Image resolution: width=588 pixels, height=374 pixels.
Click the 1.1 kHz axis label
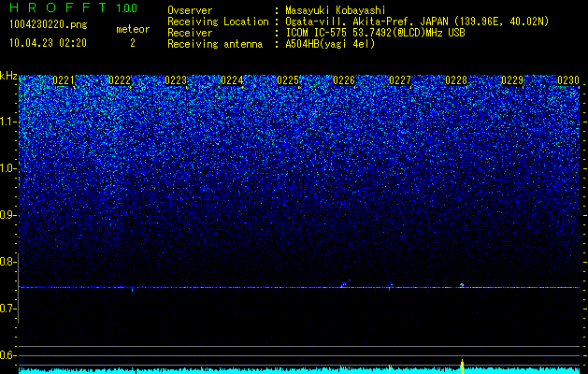(8, 122)
